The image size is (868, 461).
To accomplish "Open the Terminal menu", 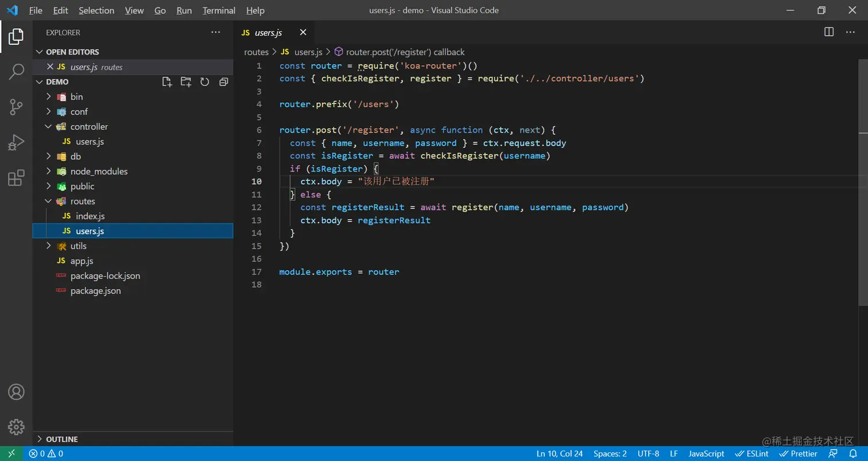I will (219, 10).
